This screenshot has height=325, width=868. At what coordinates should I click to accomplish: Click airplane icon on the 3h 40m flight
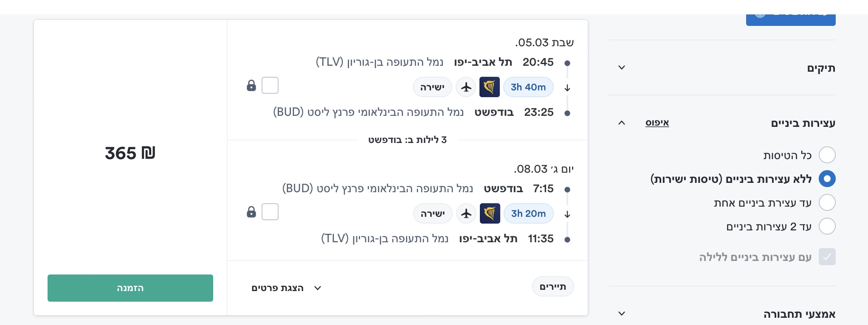point(466,87)
